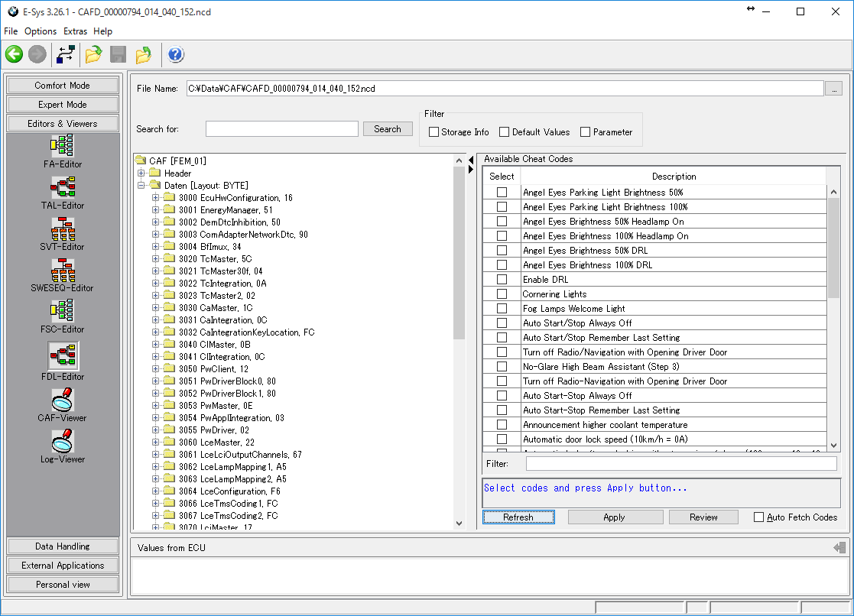Screen dimensions: 854x616
Task: Click the cheat codes scrollbar thumb
Action: pyautogui.click(x=833, y=248)
